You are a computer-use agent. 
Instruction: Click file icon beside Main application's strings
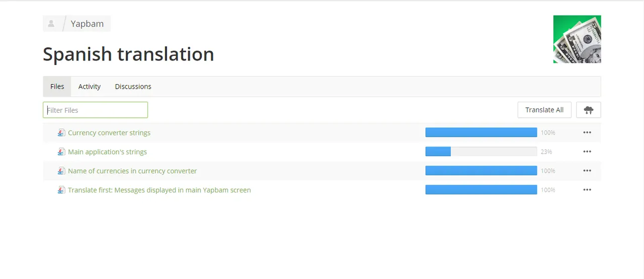coord(61,152)
